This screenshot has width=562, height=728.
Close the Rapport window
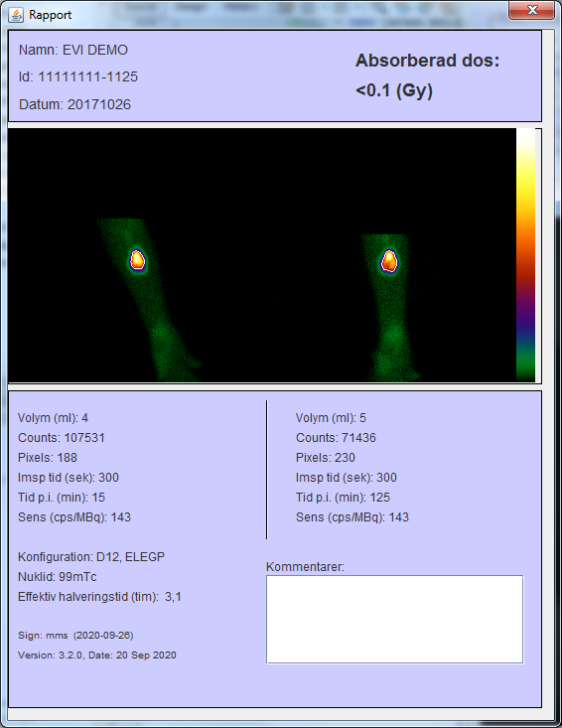tap(532, 10)
